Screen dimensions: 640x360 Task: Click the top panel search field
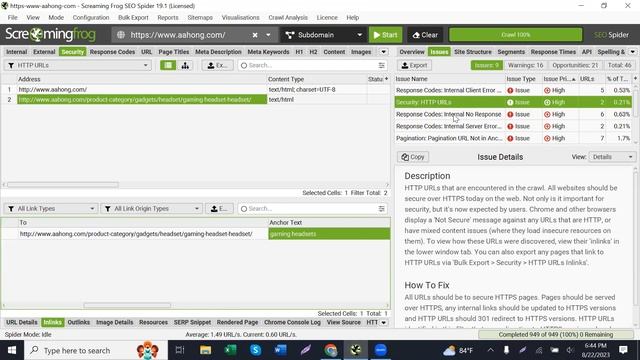click(312, 65)
